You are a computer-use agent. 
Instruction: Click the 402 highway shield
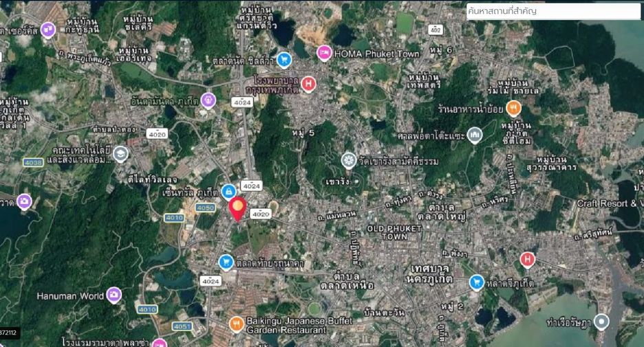[x=435, y=30]
